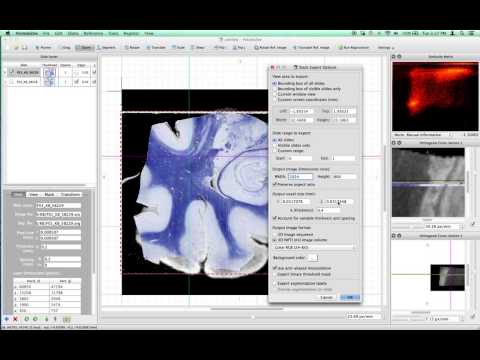
Task: Select Visible slides only range option
Action: [275, 145]
